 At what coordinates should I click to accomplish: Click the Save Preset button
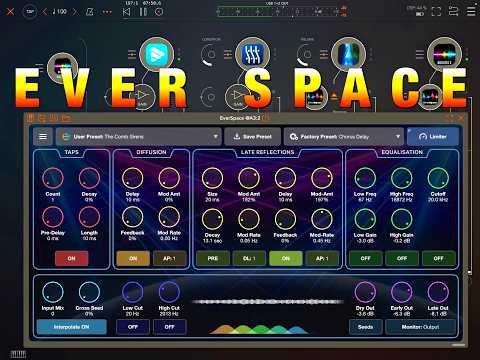coord(252,137)
